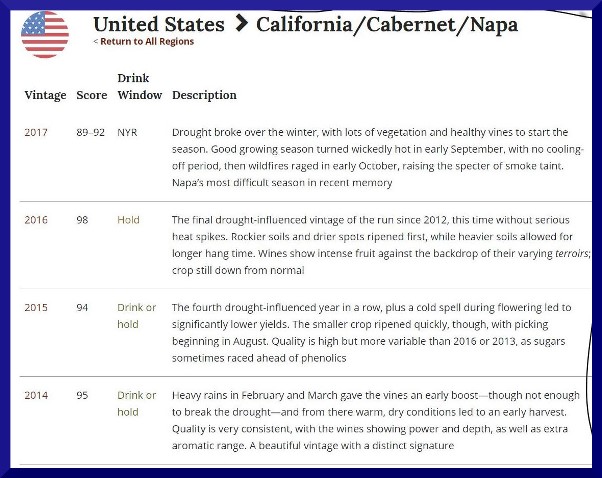Click the score of 98

tap(82, 220)
